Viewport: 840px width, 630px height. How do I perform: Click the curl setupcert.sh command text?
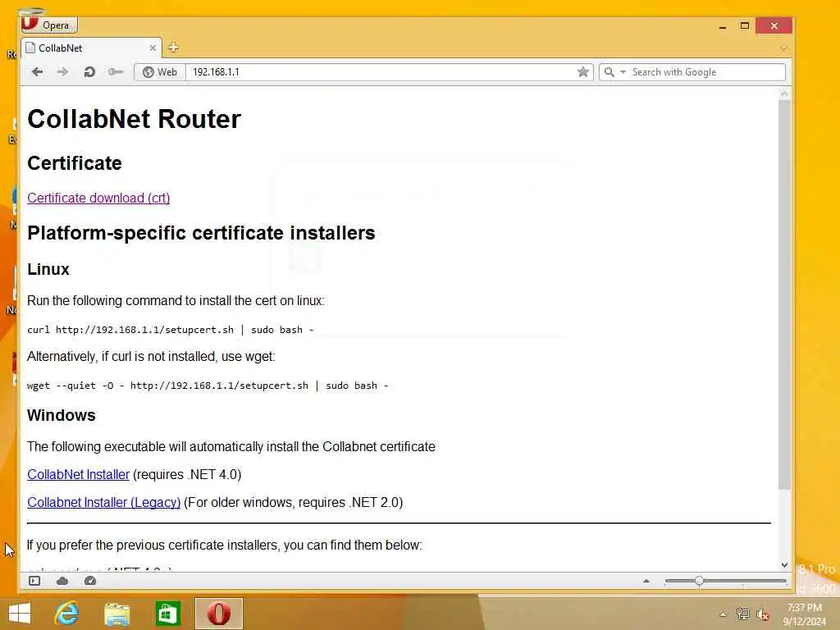point(171,330)
